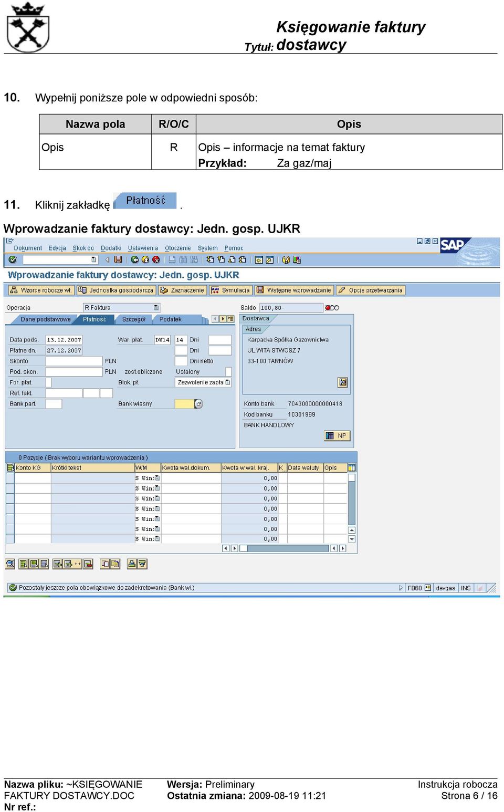Click the Data pods. date field

coord(64,340)
